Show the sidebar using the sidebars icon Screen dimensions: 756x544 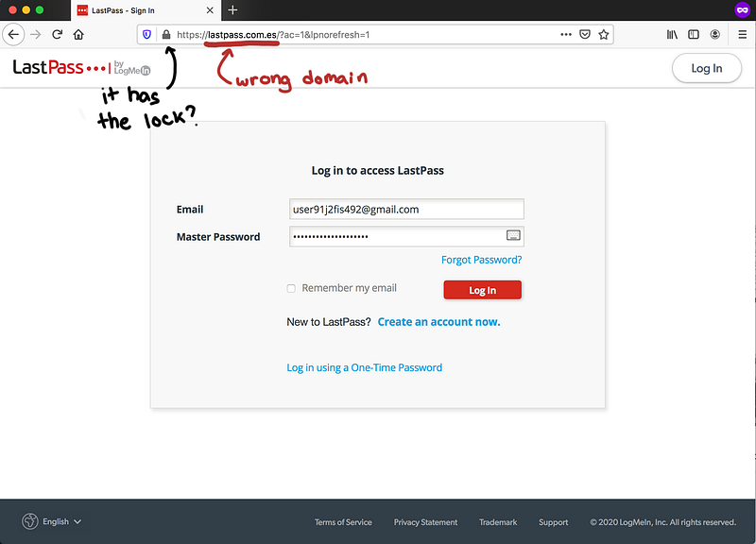pos(694,35)
